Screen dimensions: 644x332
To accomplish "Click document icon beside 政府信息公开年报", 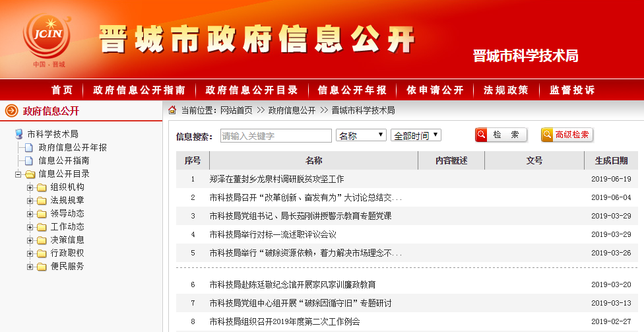I will pos(29,147).
